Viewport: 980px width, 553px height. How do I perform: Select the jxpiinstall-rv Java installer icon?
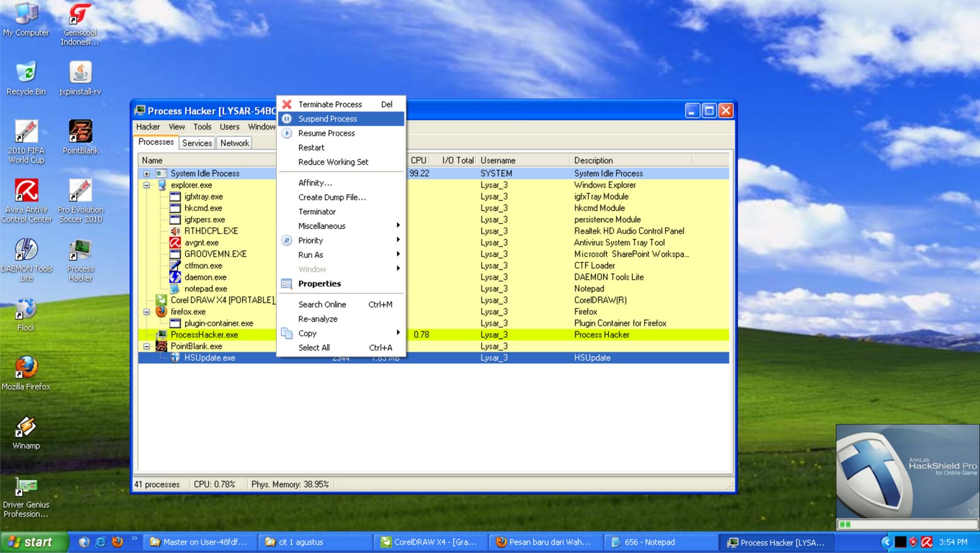tap(80, 78)
